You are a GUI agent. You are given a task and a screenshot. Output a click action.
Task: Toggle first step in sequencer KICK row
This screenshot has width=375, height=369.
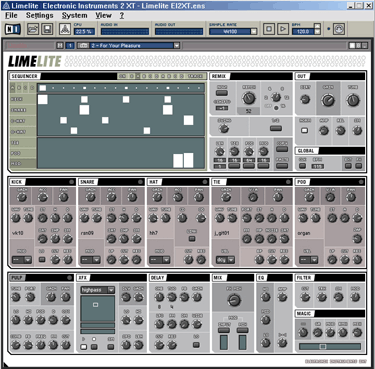[x=43, y=99]
